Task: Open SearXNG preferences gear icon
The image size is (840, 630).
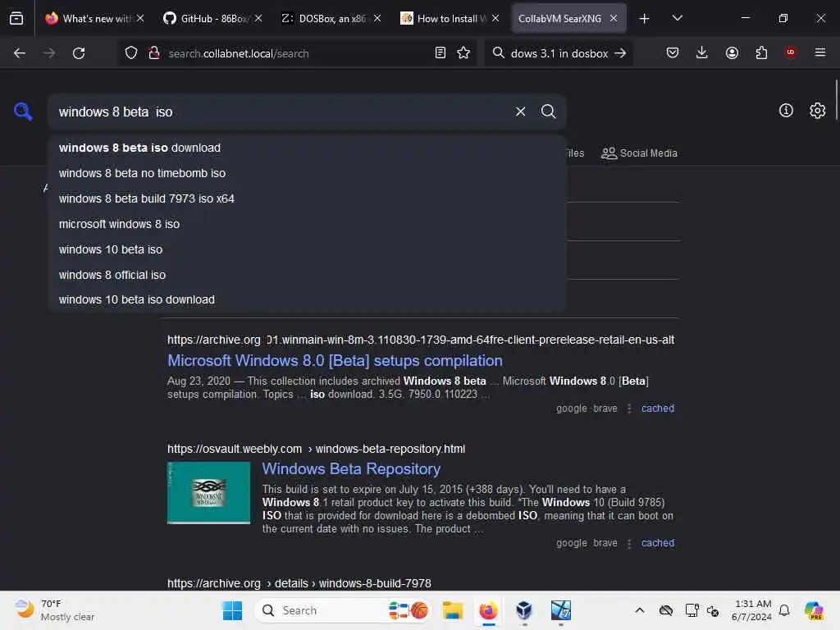Action: (x=817, y=111)
